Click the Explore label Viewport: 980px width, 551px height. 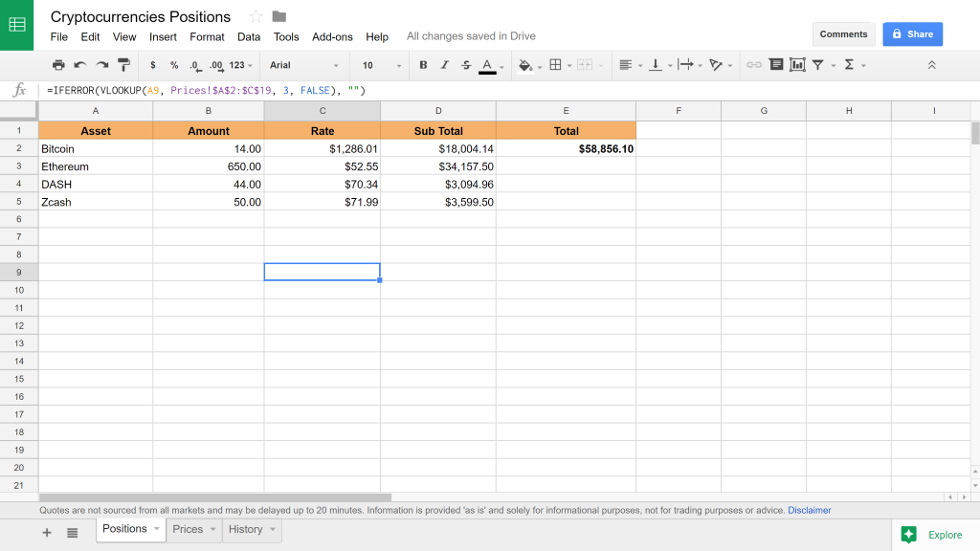945,535
